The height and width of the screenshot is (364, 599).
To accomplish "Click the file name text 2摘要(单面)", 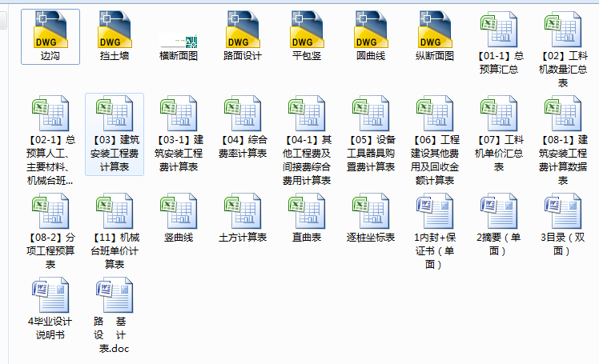I will pyautogui.click(x=499, y=244).
